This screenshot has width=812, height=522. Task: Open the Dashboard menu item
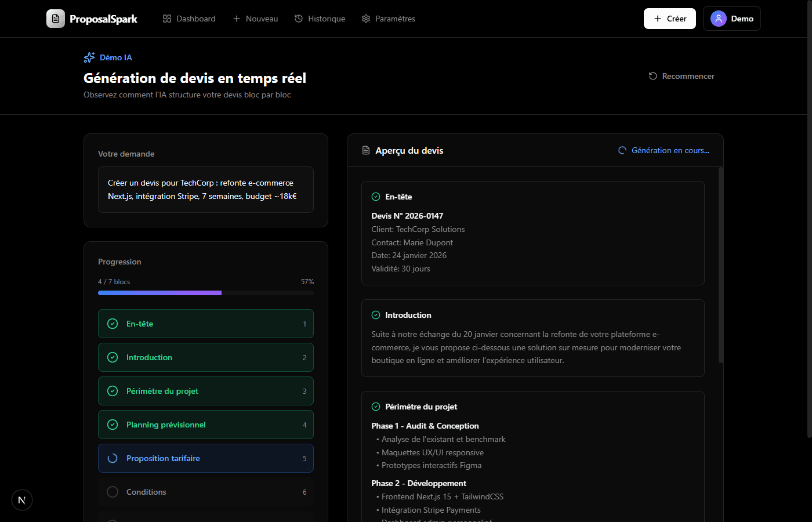coord(189,19)
